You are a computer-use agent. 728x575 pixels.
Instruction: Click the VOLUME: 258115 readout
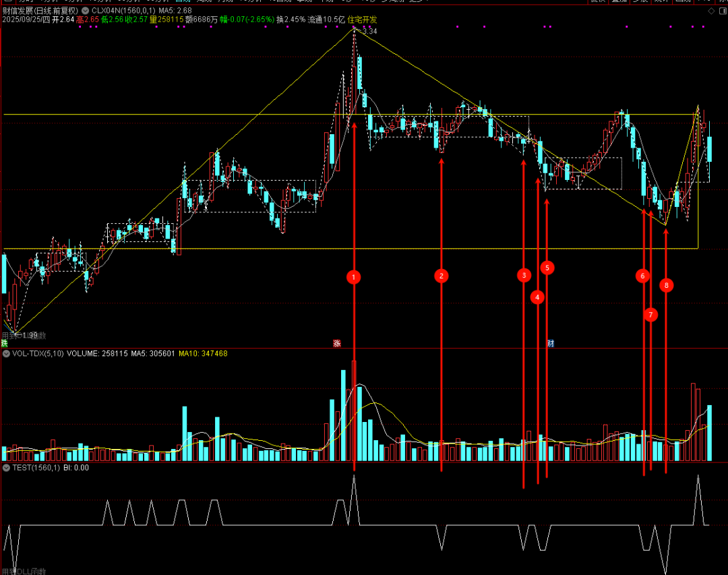97,353
